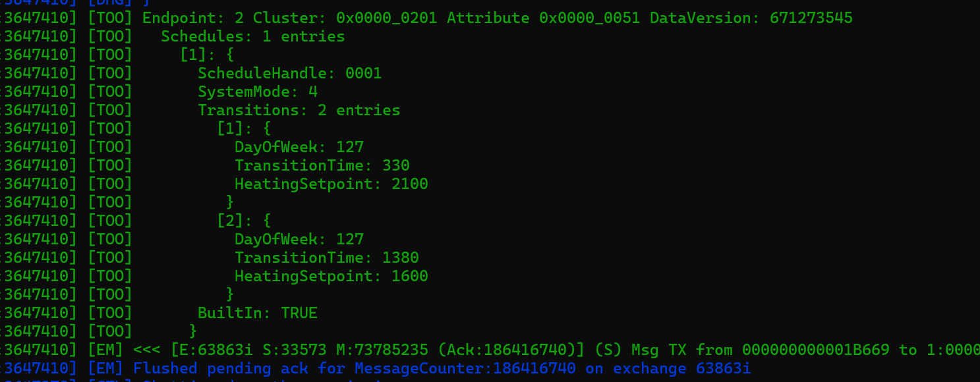Click the DataVersion value 671273545
980x382 pixels.
coord(811,18)
